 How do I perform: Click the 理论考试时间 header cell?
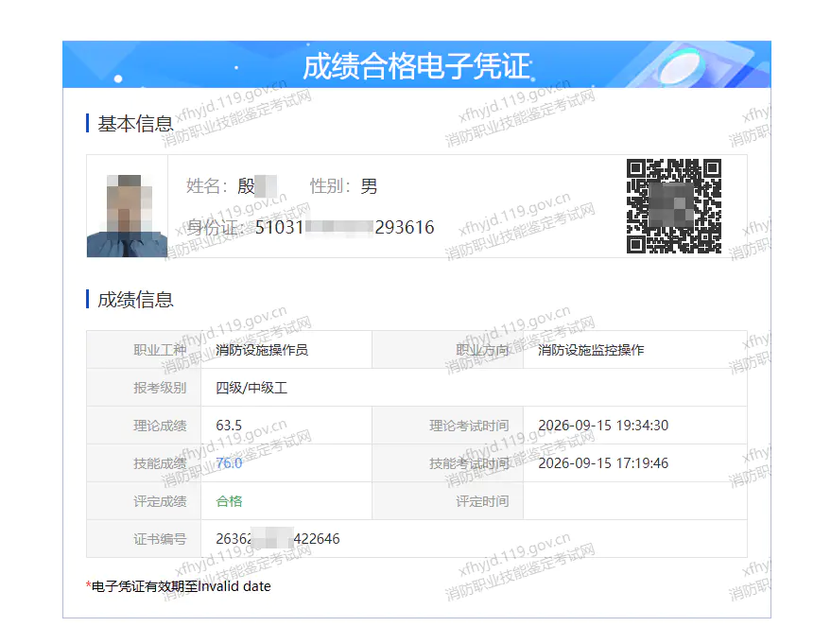(x=448, y=426)
